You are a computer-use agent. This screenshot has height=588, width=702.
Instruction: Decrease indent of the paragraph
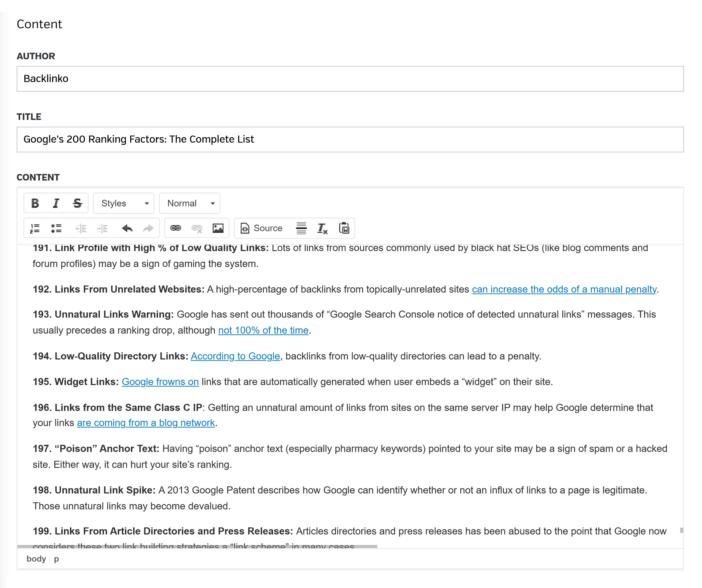[81, 228]
